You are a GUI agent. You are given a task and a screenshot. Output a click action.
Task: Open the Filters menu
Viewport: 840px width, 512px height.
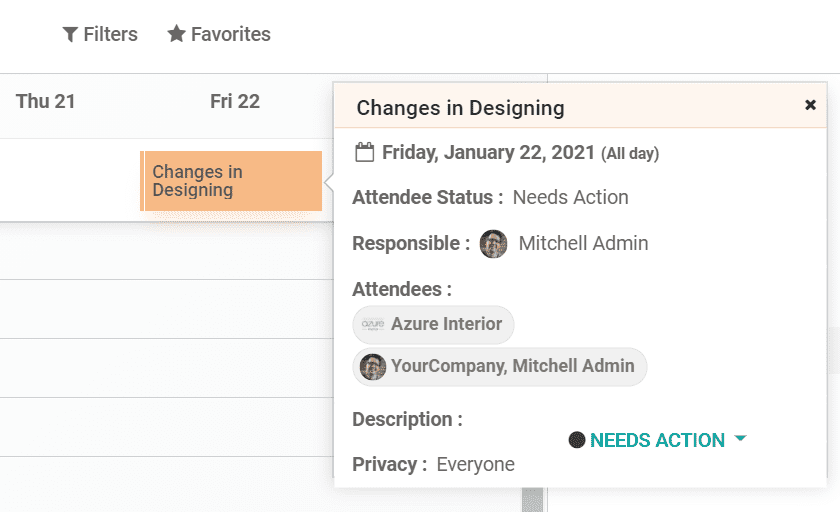coord(100,34)
